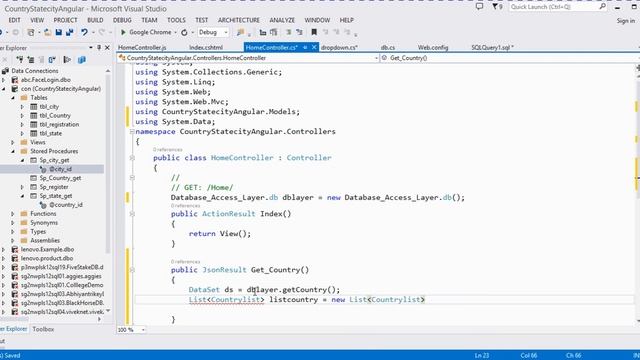Image resolution: width=640 pixels, height=360 pixels.
Task: Close the Server Explorer panel
Action: pos(107,48)
